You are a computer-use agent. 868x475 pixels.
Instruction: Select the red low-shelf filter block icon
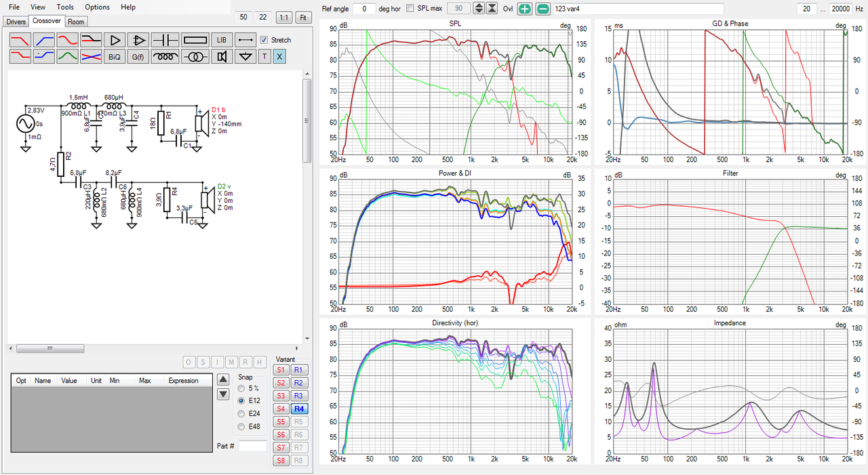click(x=21, y=57)
